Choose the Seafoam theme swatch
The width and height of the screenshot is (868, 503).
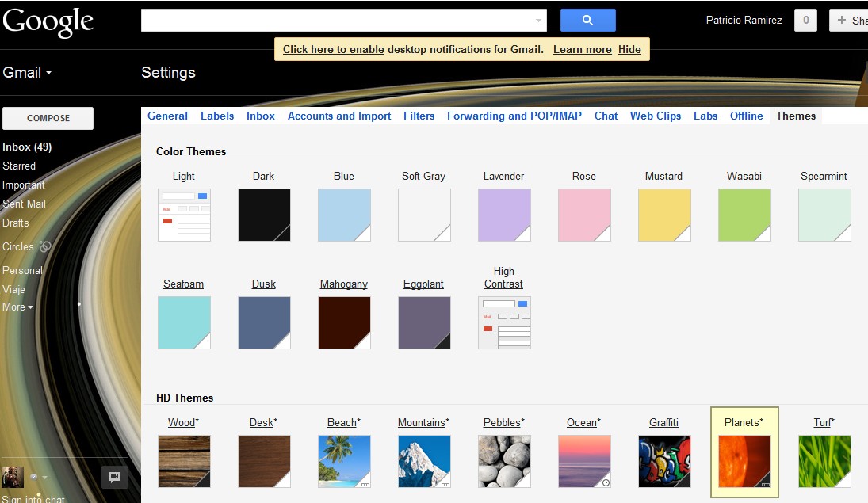click(x=185, y=322)
